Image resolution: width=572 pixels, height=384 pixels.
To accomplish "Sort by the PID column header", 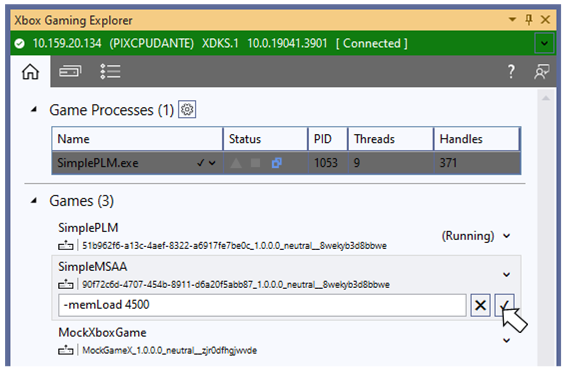I will click(x=328, y=139).
